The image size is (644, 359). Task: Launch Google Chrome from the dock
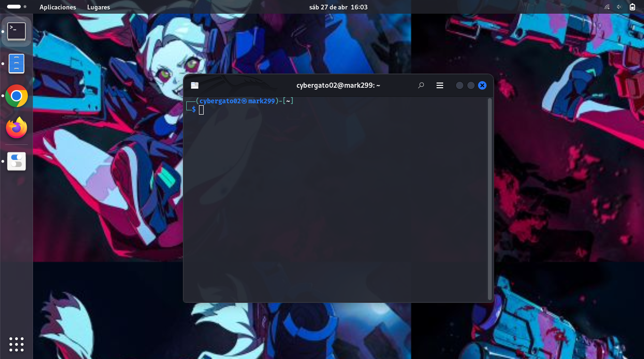point(17,96)
